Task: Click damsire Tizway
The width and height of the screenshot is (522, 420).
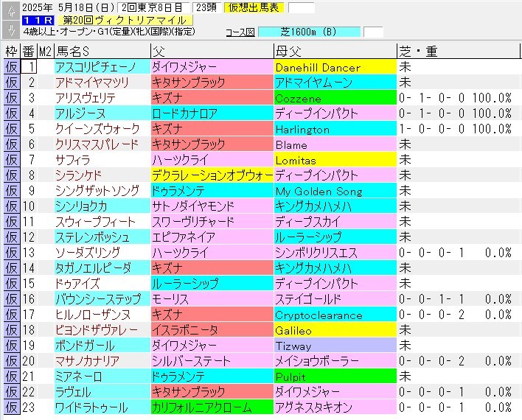Action: (335, 346)
